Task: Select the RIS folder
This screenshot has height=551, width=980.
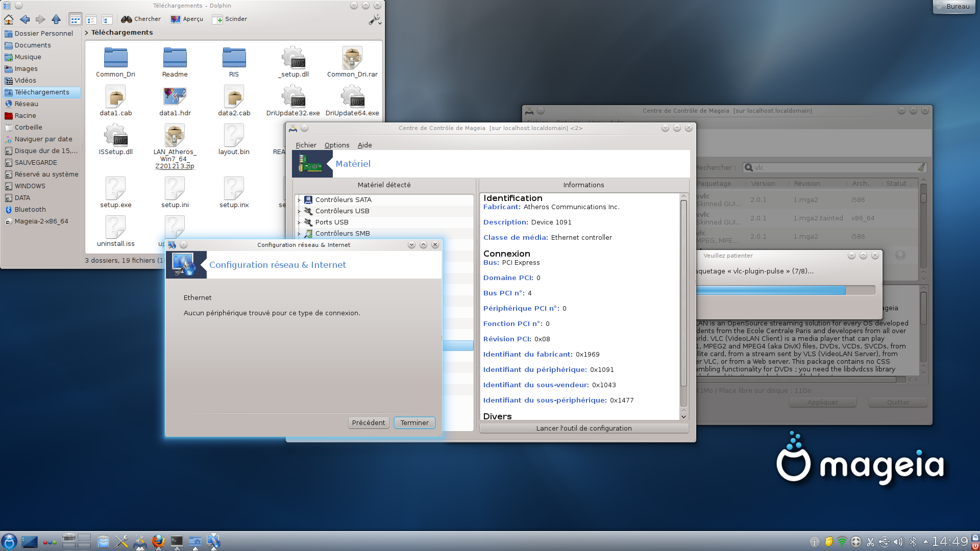Action: 234,62
